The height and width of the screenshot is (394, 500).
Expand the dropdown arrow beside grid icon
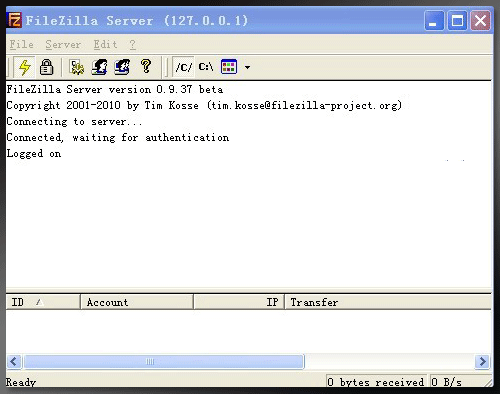point(247,67)
